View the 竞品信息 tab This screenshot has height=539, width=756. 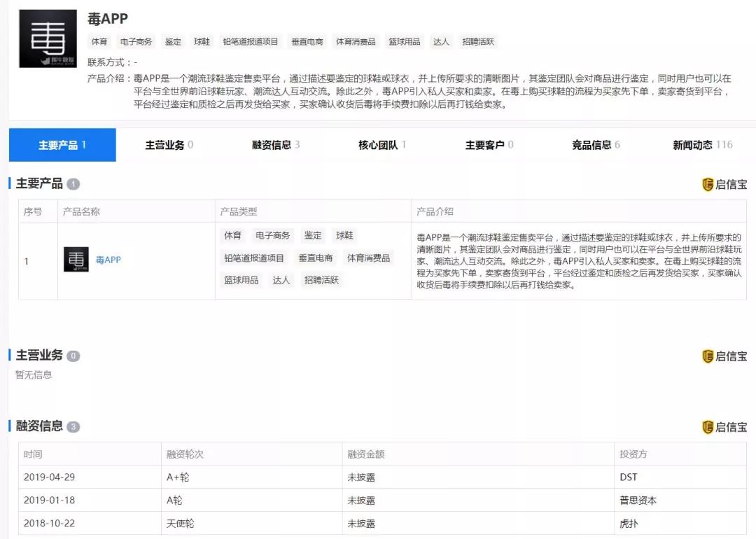point(596,145)
